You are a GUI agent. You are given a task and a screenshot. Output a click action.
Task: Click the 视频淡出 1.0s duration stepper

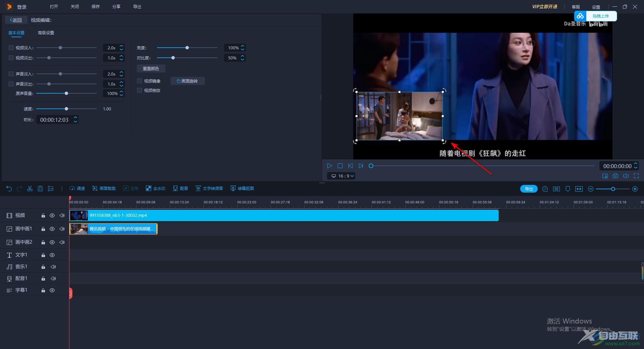tap(121, 58)
